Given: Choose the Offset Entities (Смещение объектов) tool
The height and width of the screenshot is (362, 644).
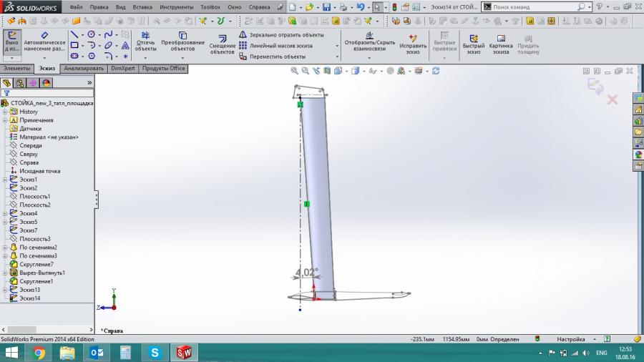Looking at the screenshot, I should 222,44.
